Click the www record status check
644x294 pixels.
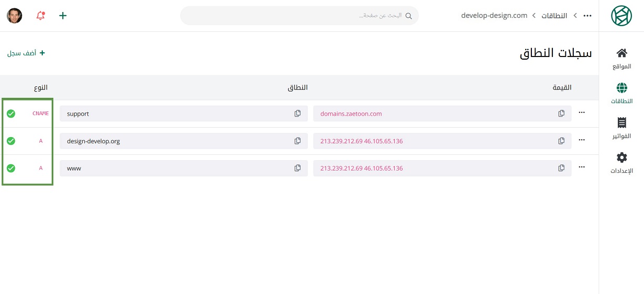pos(11,168)
